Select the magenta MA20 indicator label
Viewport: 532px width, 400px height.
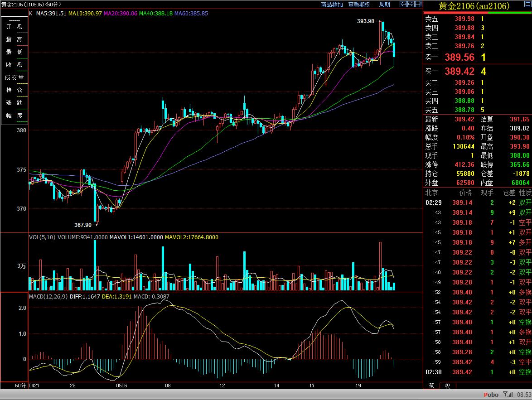pos(120,14)
